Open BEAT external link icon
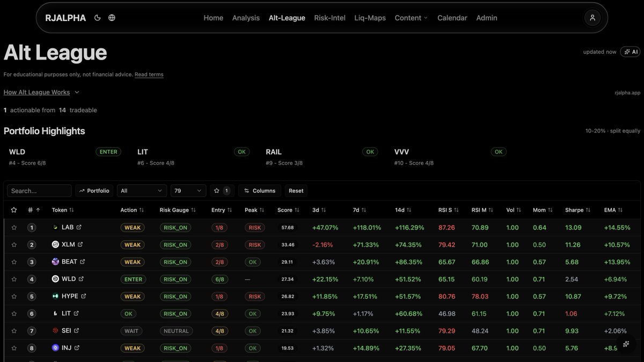This screenshot has width=644, height=362. click(83, 262)
